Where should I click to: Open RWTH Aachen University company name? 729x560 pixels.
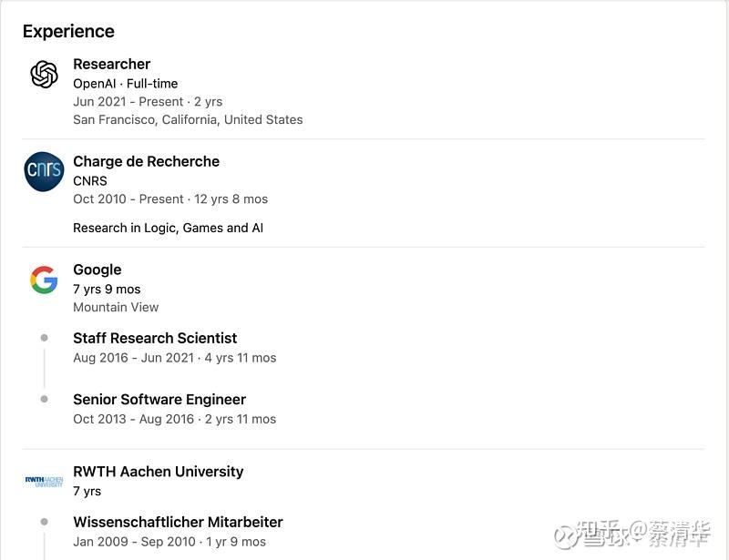[158, 472]
